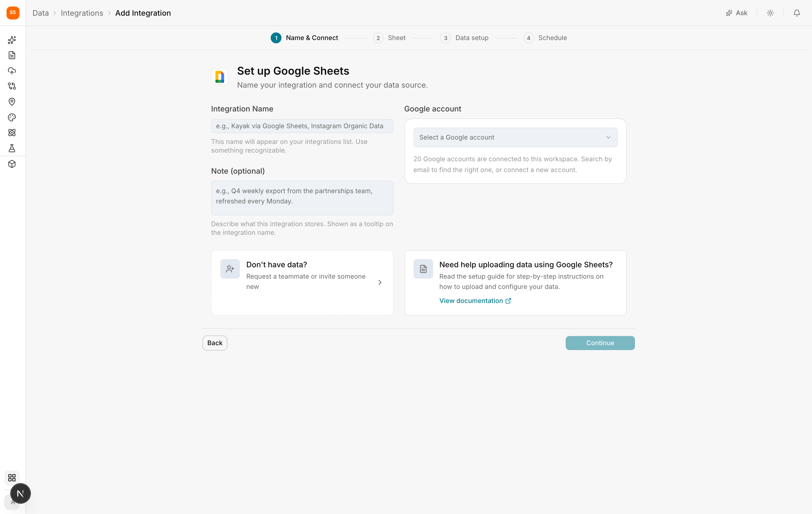Select the Schedule step
812x514 pixels.
(x=545, y=38)
